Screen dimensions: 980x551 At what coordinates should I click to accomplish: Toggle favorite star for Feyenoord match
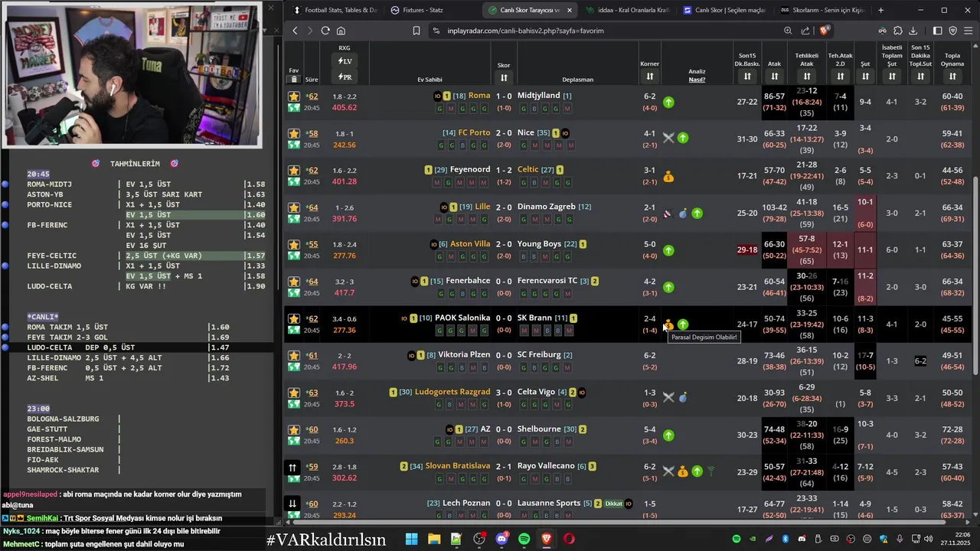293,171
